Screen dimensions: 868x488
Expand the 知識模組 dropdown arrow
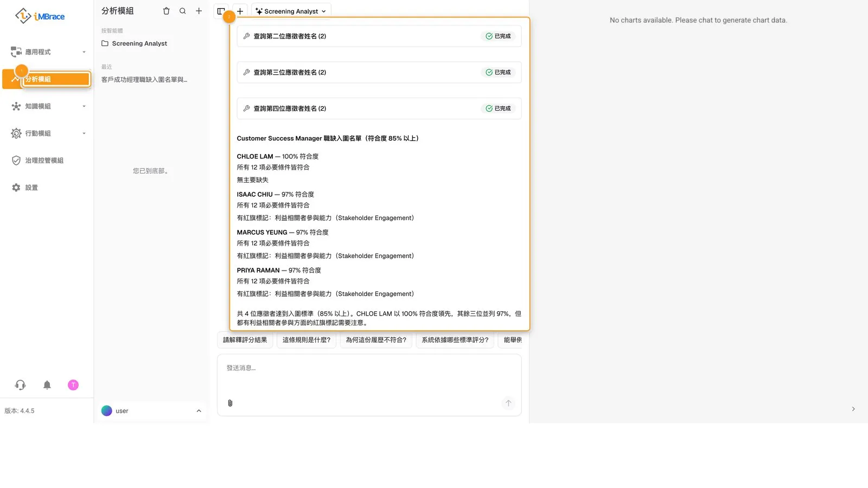(84, 106)
